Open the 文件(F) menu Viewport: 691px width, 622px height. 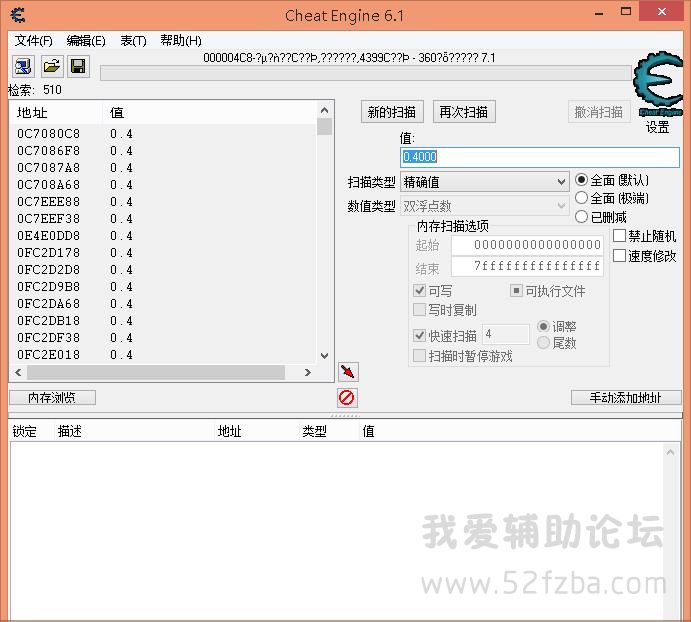coord(34,41)
